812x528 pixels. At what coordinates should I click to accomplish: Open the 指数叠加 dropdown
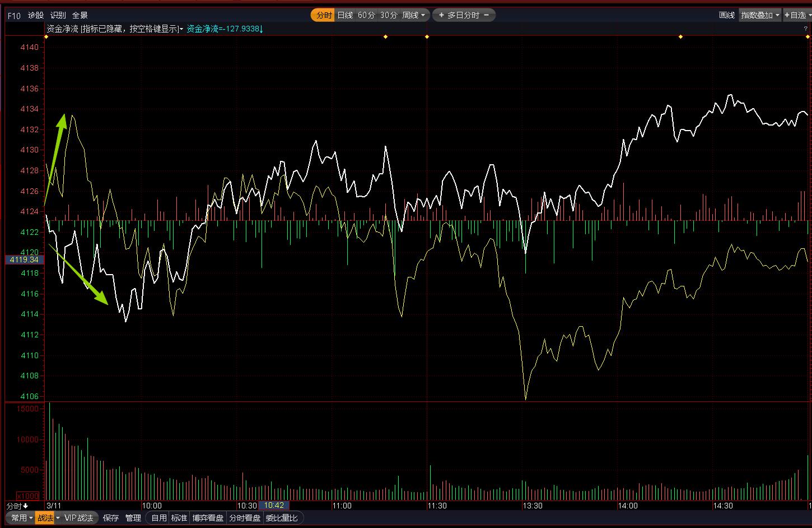click(760, 15)
